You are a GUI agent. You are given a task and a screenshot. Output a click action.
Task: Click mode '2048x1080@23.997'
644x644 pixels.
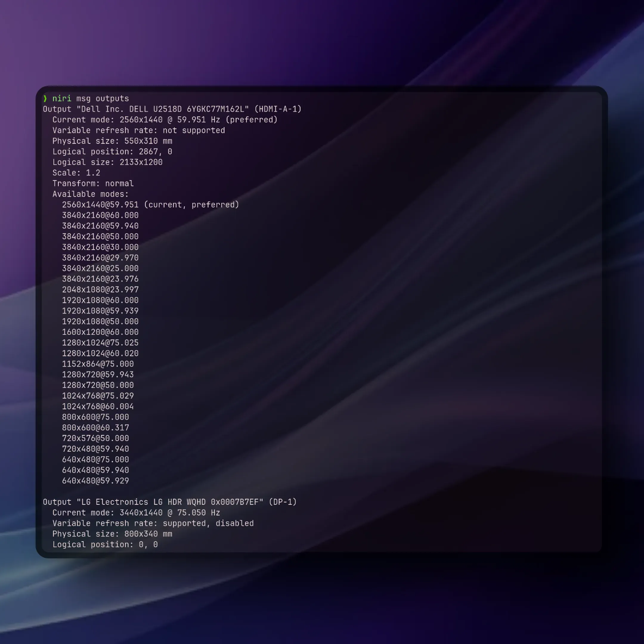[100, 290]
